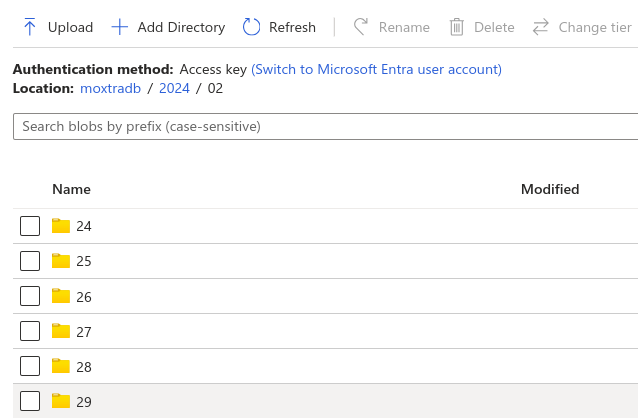Click current location 02 breadcrumb
The height and width of the screenshot is (418, 638).
click(x=215, y=88)
